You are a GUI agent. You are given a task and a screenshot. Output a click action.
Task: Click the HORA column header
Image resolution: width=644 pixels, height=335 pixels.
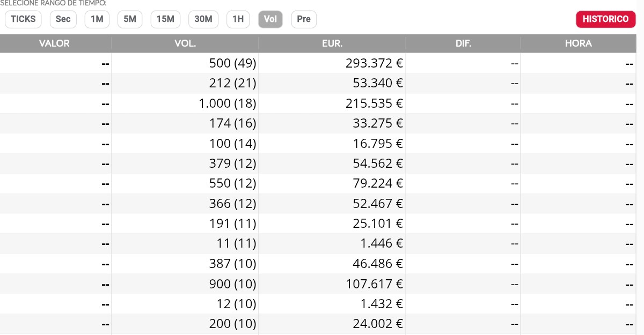pyautogui.click(x=579, y=43)
